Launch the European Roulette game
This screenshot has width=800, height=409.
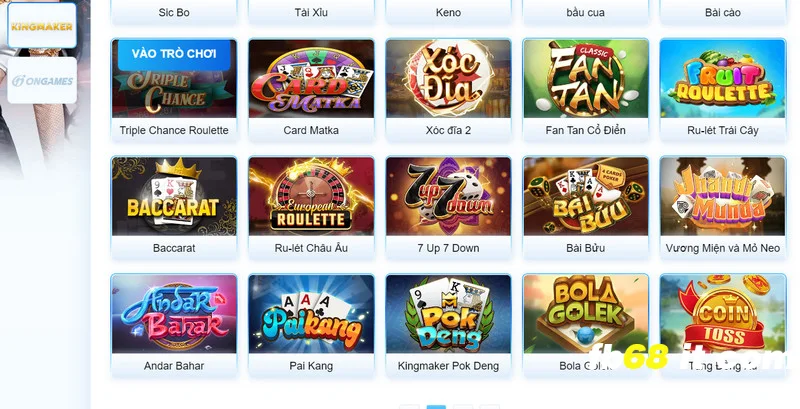311,196
